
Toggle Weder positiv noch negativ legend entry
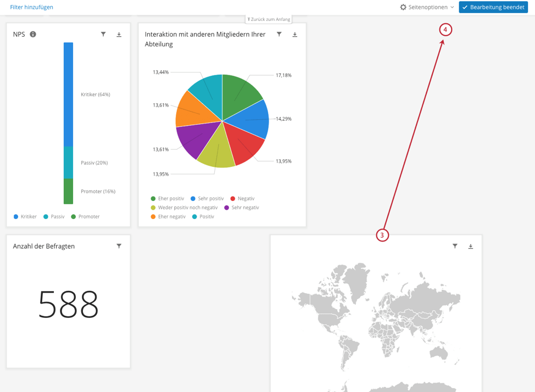(184, 208)
